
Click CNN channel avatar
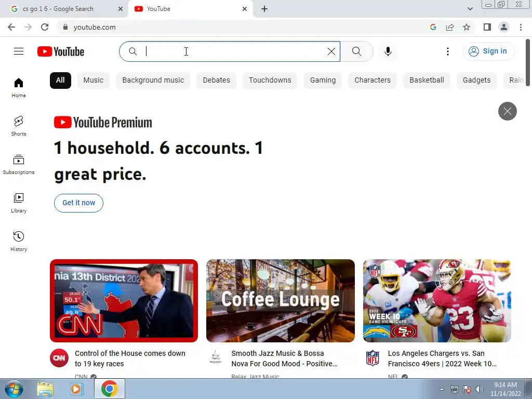(59, 358)
